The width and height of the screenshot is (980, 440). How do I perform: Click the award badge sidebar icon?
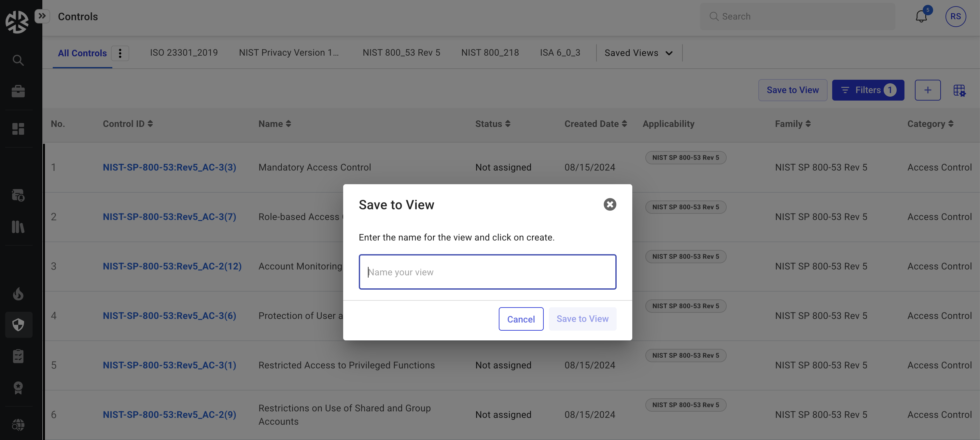[x=18, y=388]
